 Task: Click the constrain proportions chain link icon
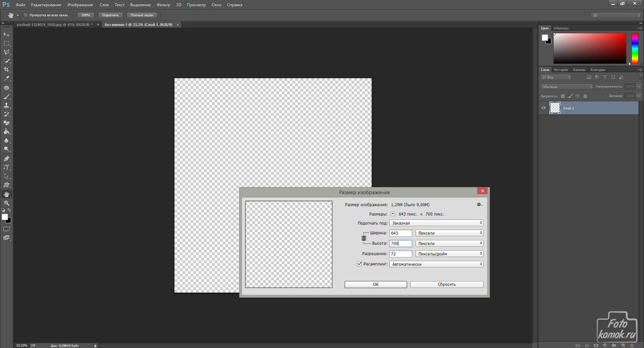click(364, 238)
